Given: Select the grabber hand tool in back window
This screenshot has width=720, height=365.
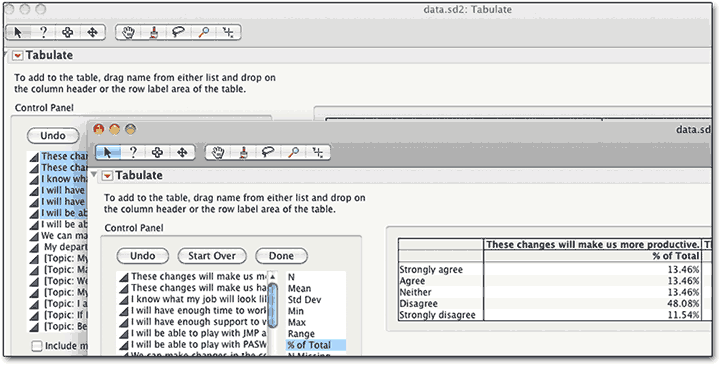Looking at the screenshot, I should point(128,32).
